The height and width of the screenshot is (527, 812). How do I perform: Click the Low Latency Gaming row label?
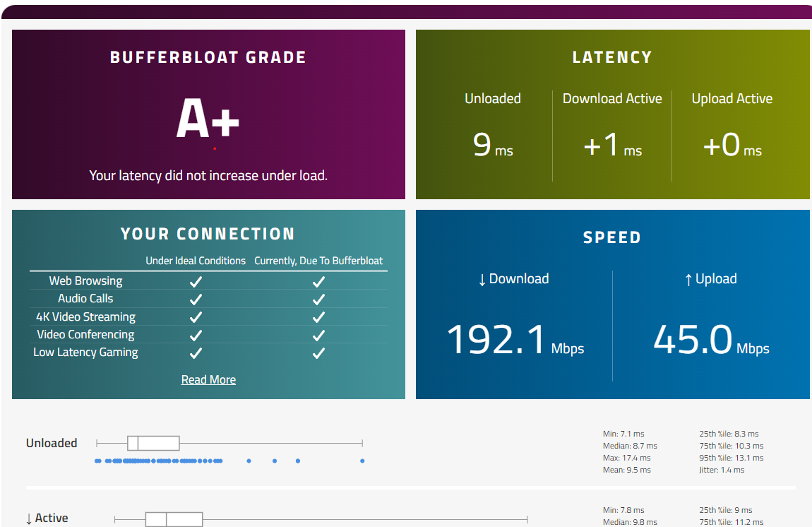[x=85, y=353]
